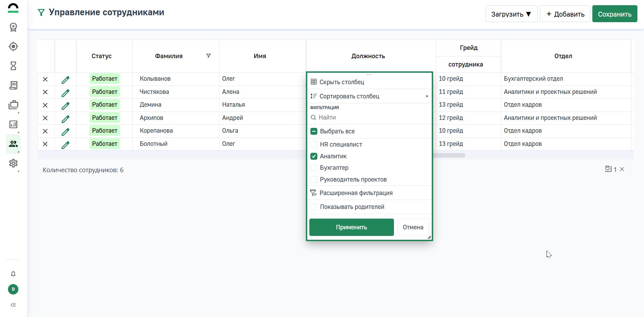
Task: Check the HR специалист checkbox
Action: click(x=314, y=144)
